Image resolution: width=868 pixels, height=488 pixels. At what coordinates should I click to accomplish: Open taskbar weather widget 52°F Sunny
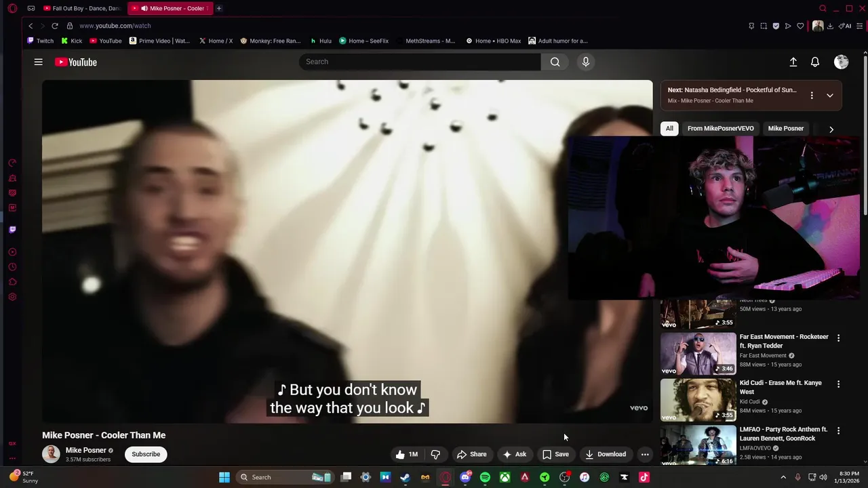point(23,477)
